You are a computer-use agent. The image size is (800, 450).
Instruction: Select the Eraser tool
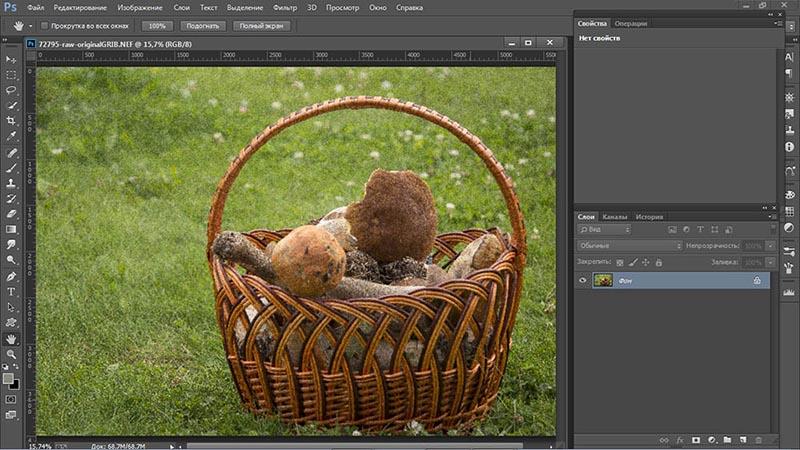tap(11, 214)
